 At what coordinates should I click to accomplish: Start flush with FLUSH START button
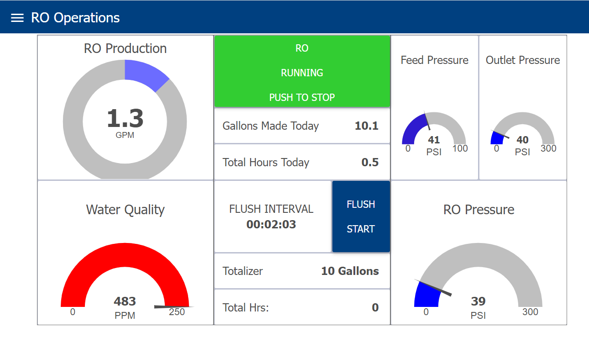[361, 216]
